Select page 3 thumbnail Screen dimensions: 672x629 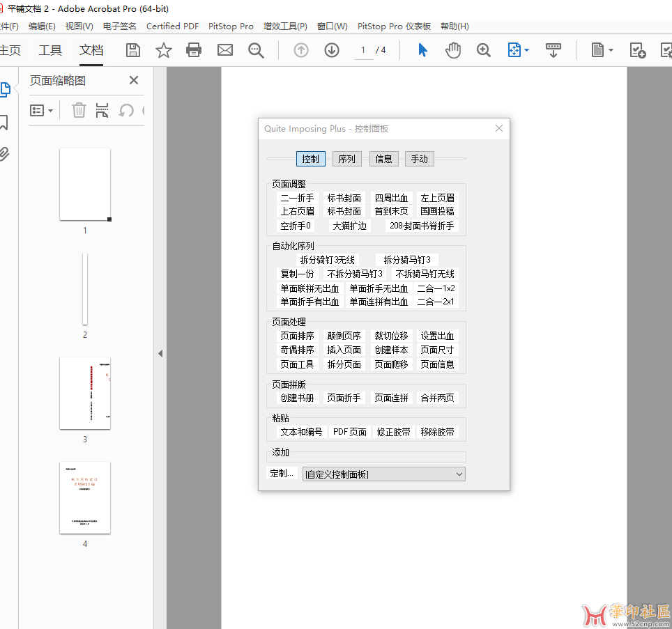[x=85, y=394]
